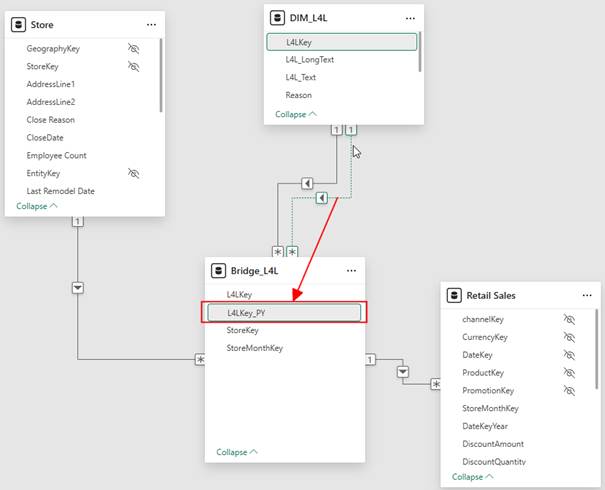Image resolution: width=605 pixels, height=490 pixels.
Task: Click the Store table vertical scrollbar
Action: click(161, 75)
